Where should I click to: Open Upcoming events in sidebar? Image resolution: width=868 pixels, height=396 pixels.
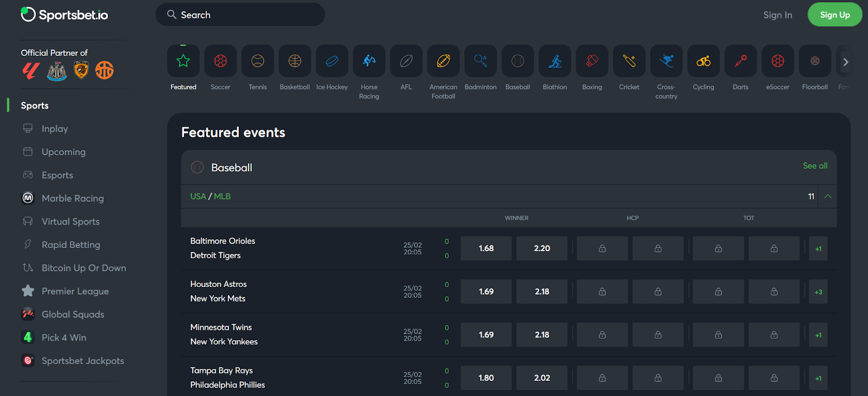tap(63, 152)
